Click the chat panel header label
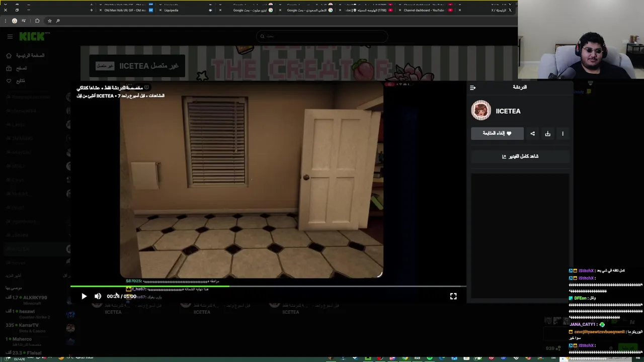 tap(520, 87)
